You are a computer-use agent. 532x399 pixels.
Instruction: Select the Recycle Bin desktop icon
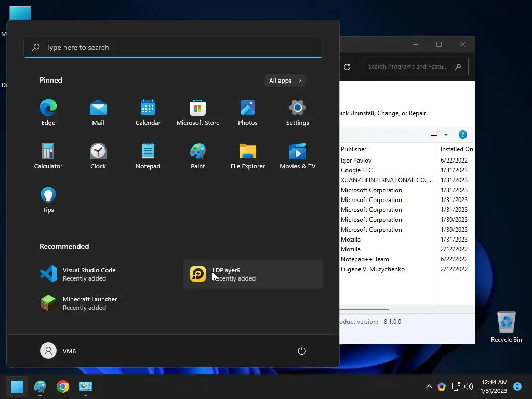point(506,327)
